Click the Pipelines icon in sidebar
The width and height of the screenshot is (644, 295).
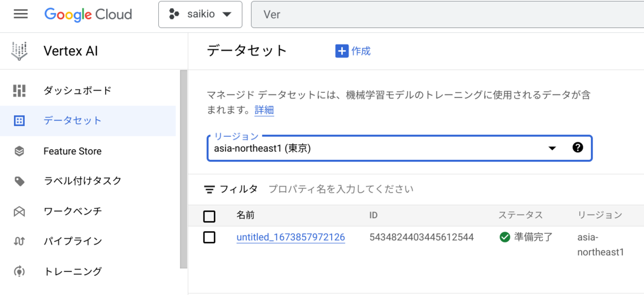click(19, 241)
